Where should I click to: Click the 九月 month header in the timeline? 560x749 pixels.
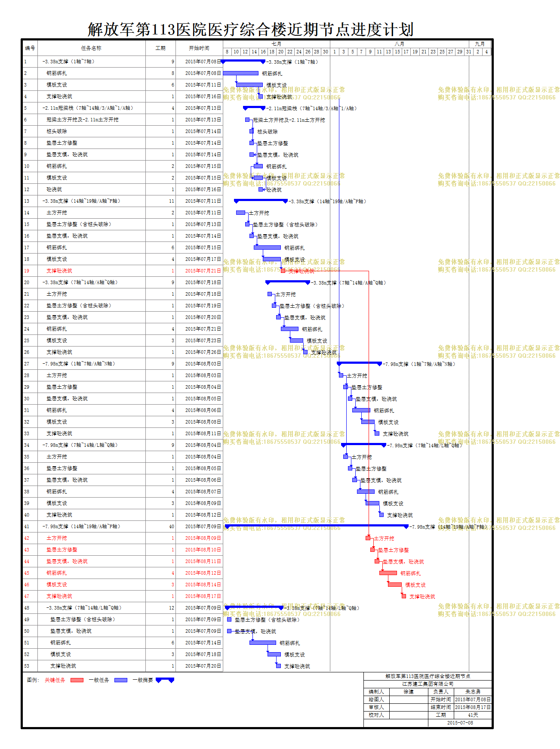click(480, 44)
